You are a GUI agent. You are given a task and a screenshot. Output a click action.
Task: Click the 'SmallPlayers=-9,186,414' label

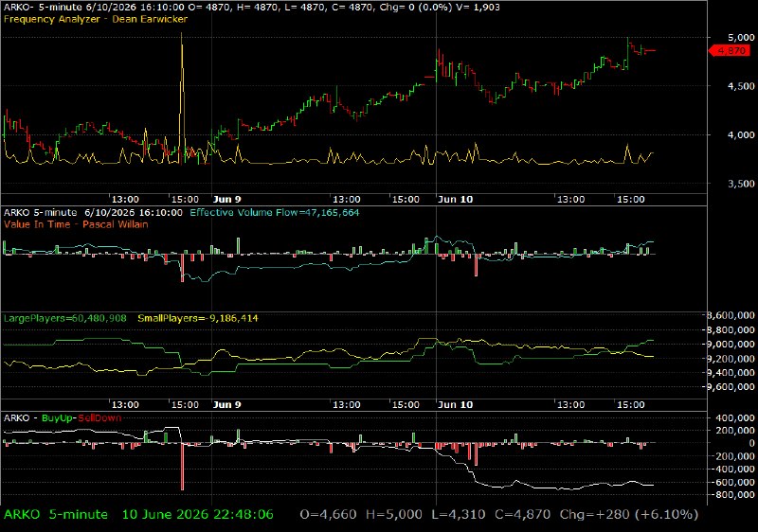pos(198,319)
